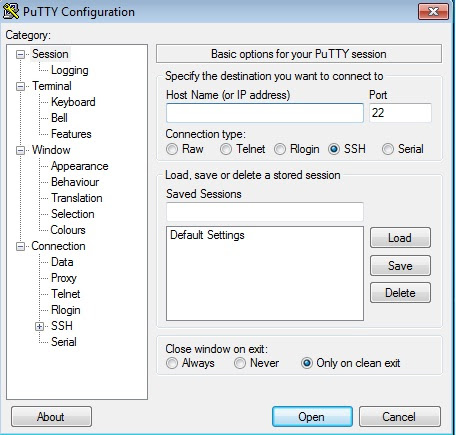Open the Terminal category

(52, 86)
